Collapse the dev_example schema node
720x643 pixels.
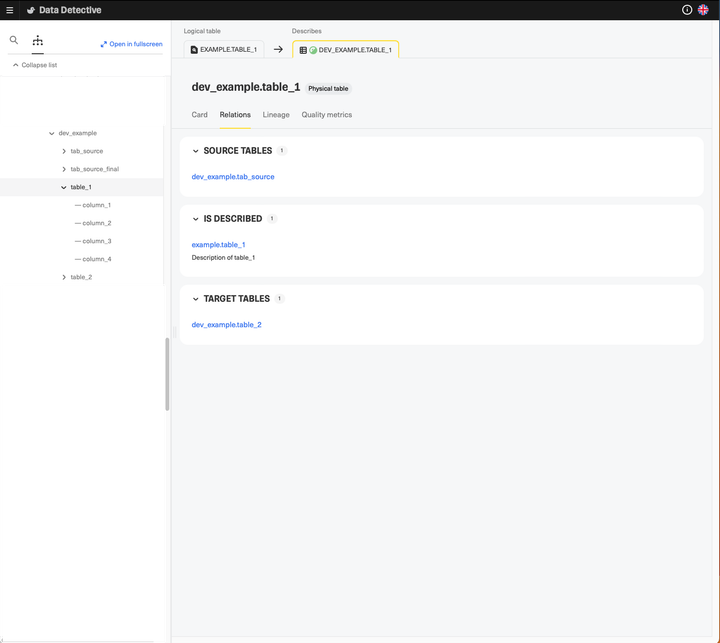coord(51,133)
